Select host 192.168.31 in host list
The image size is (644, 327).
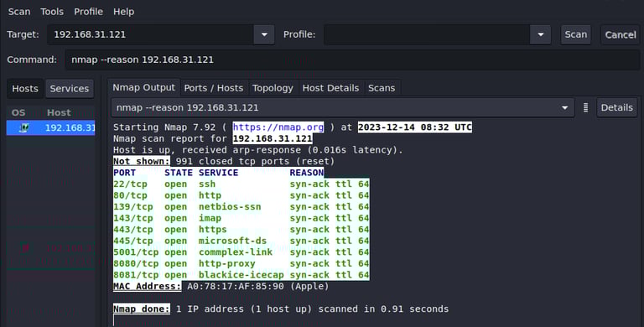point(50,127)
